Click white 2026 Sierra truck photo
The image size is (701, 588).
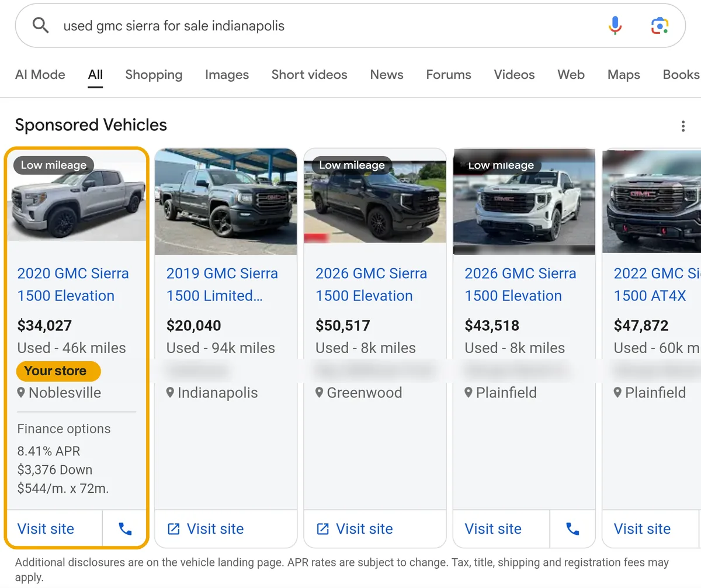click(x=524, y=201)
